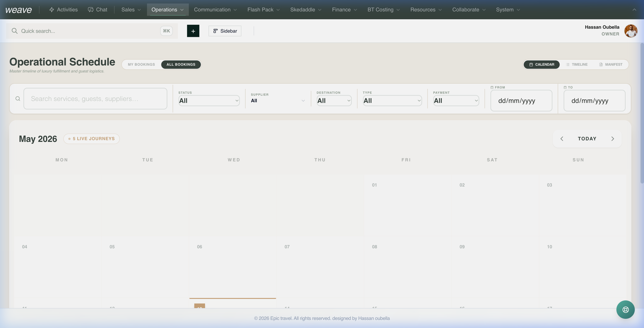
Task: Toggle the Sidebar button
Action: pos(225,31)
